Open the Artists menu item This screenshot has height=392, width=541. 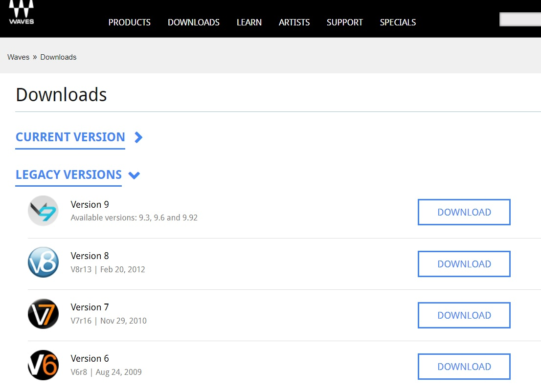pyautogui.click(x=294, y=22)
